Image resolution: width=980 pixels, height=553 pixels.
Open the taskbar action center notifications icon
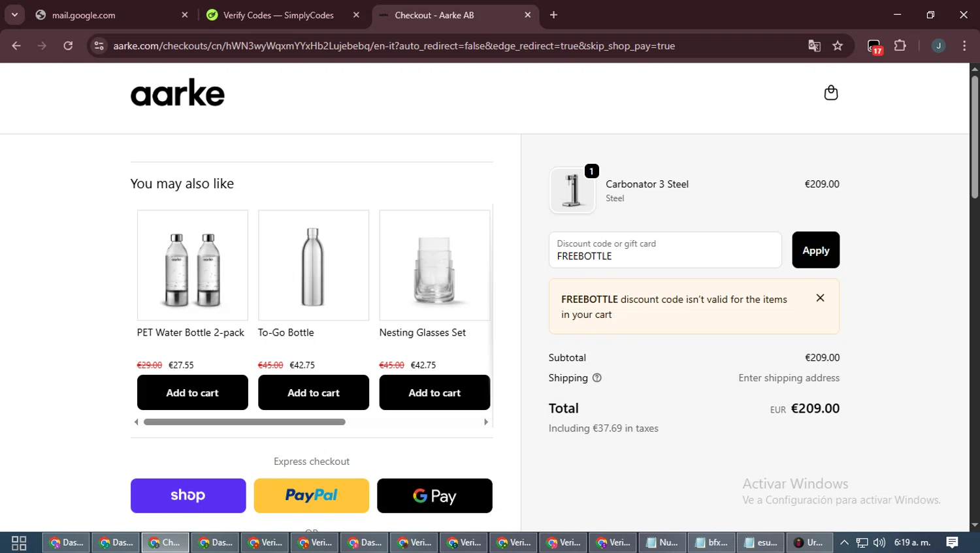[x=953, y=542]
